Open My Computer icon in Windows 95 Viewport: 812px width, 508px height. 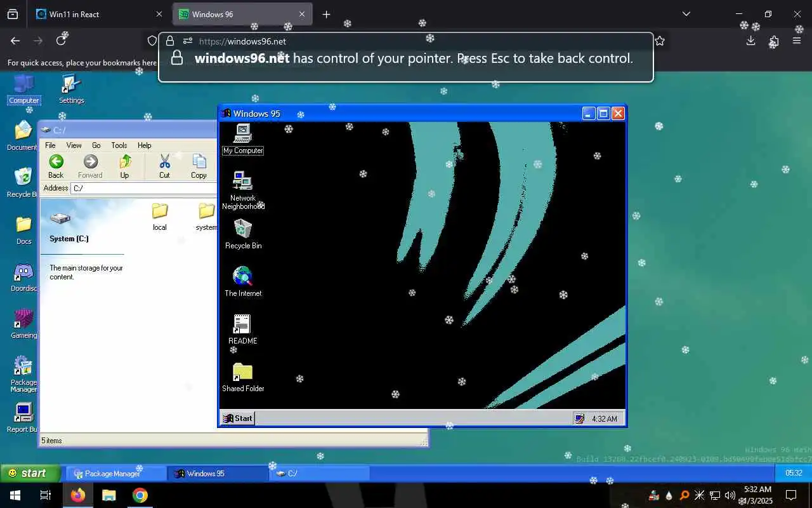243,138
